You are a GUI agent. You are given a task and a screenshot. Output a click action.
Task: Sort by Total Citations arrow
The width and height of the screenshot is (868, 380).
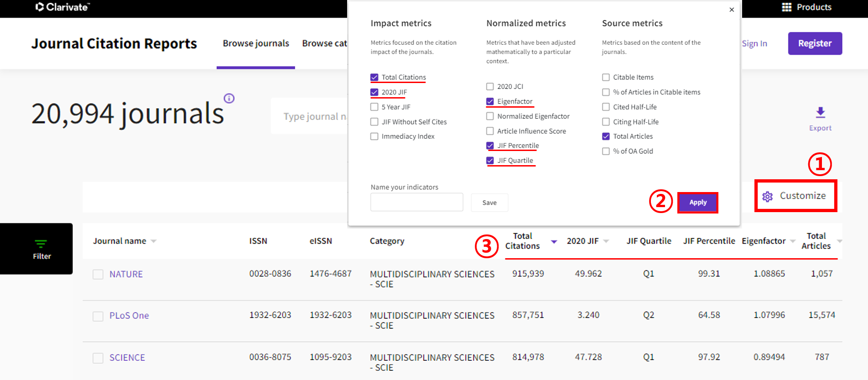point(554,242)
